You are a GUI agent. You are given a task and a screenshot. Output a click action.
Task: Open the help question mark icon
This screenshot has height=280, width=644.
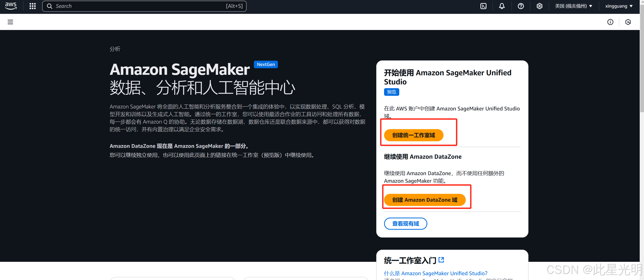(521, 6)
